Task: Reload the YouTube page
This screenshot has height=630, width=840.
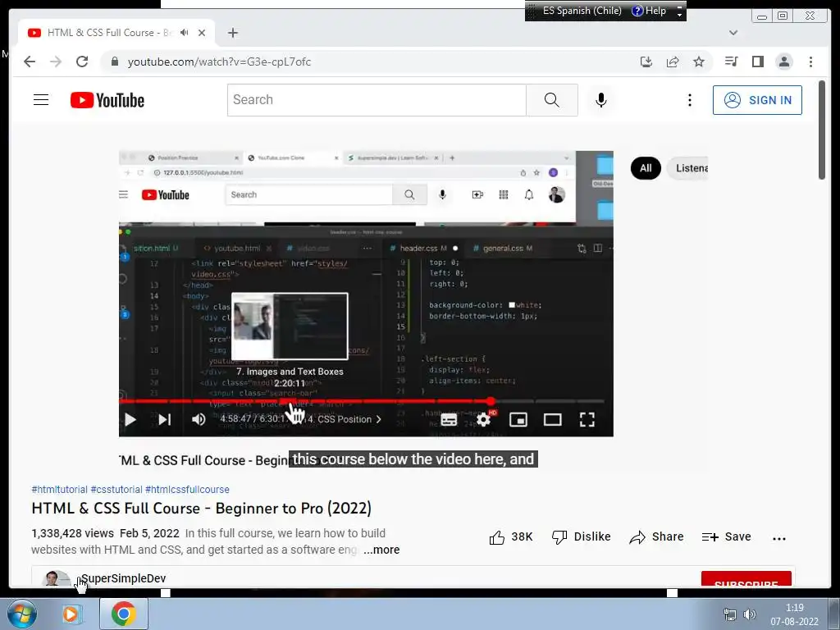Action: (82, 62)
